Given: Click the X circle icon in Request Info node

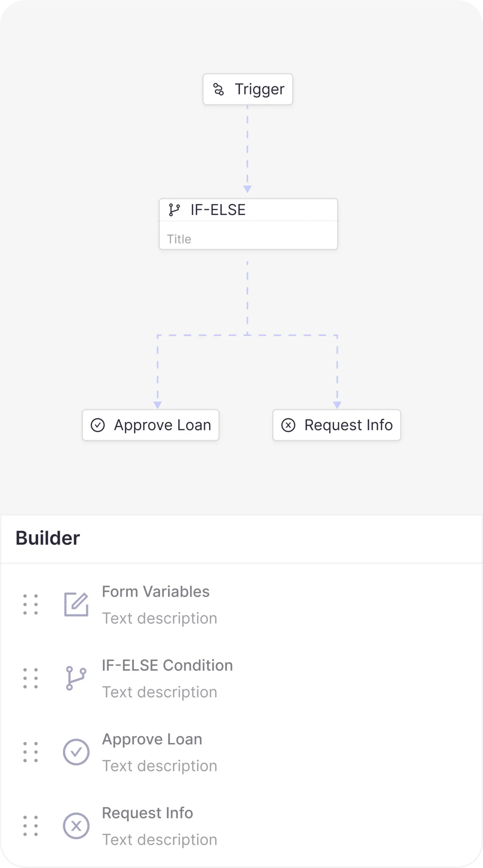Looking at the screenshot, I should pos(288,425).
